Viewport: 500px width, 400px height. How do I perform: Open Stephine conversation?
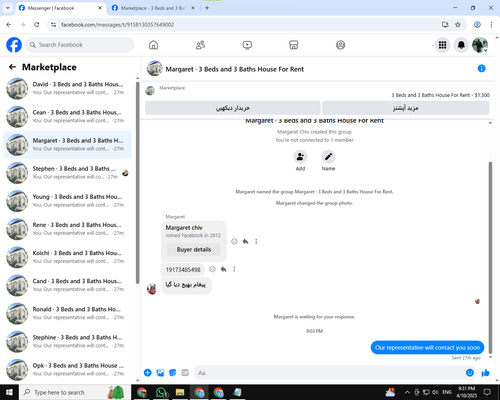point(67,341)
